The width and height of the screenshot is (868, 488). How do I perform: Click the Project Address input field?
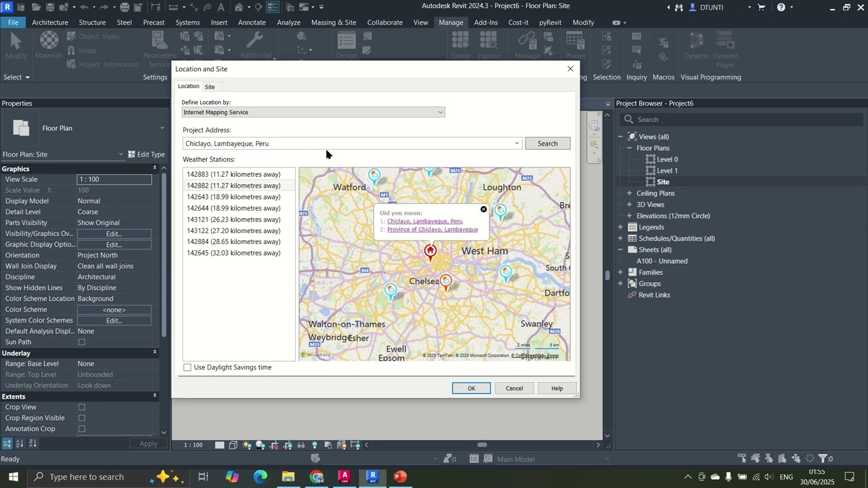[x=347, y=144]
